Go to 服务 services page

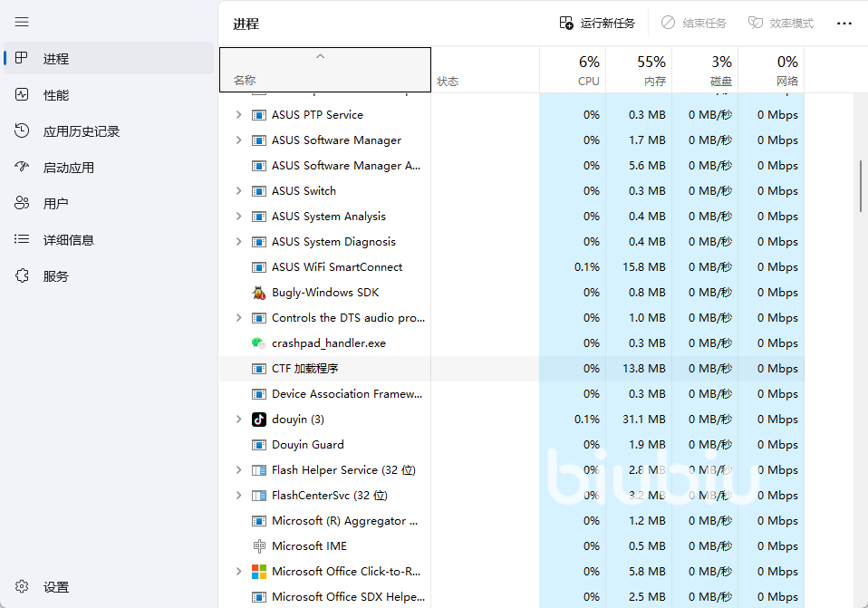coord(55,276)
